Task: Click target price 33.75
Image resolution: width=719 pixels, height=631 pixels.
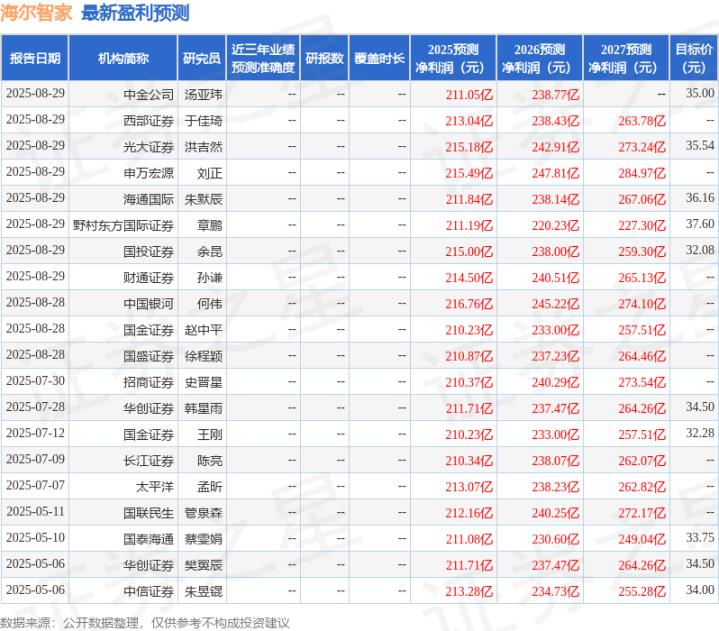Action: [x=700, y=537]
